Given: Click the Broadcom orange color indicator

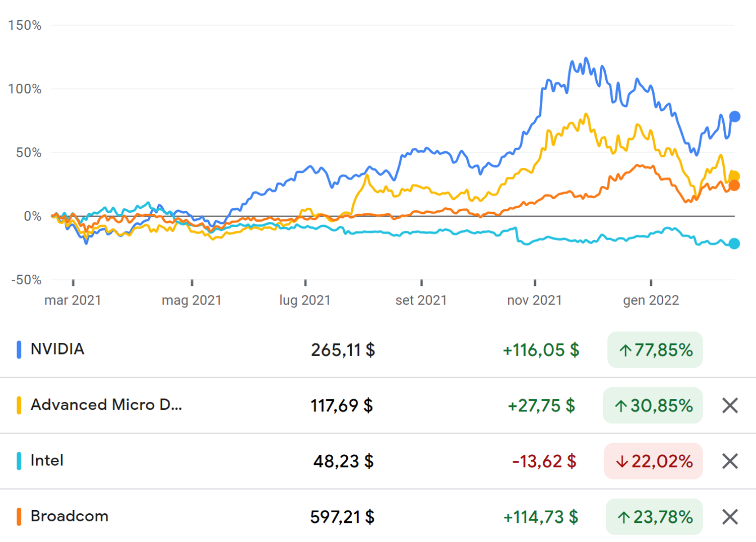Looking at the screenshot, I should pos(19,517).
